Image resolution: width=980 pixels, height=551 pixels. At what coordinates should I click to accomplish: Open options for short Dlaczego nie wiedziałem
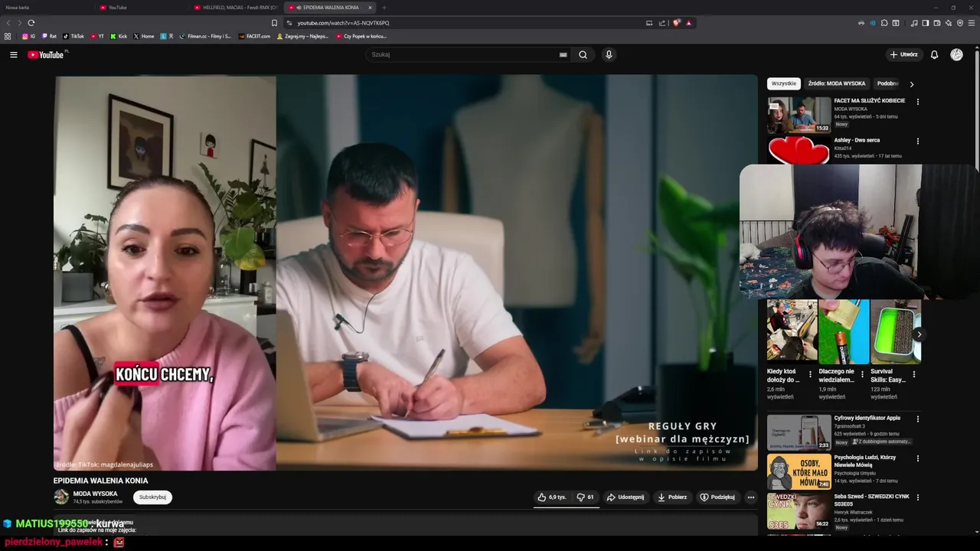[862, 374]
